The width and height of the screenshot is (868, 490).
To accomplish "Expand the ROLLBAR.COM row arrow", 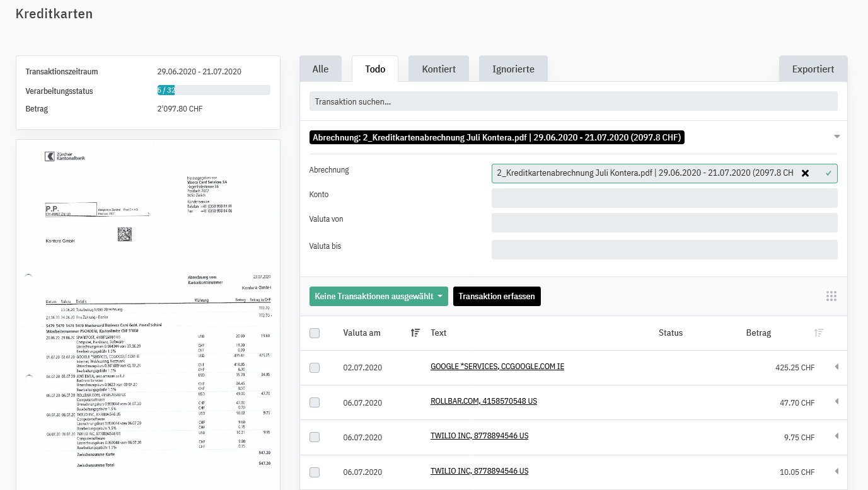I will point(836,401).
